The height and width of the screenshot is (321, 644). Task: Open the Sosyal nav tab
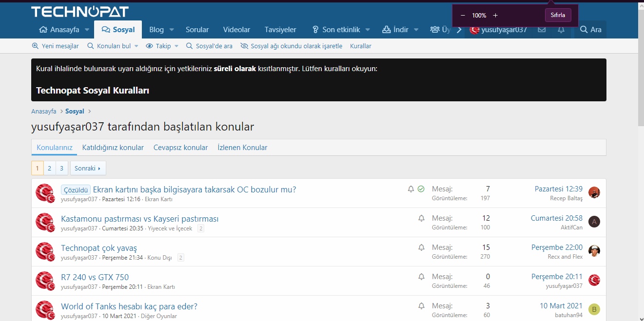coord(118,30)
